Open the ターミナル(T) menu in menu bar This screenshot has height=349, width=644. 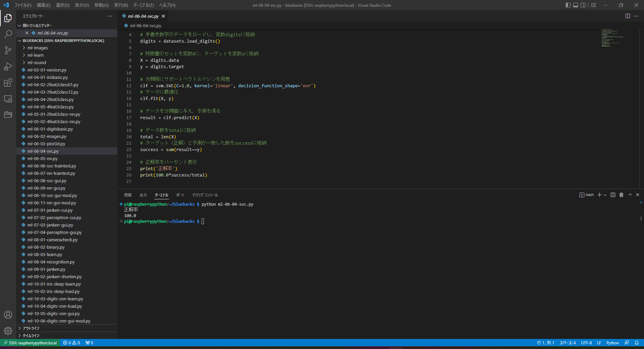(x=143, y=5)
